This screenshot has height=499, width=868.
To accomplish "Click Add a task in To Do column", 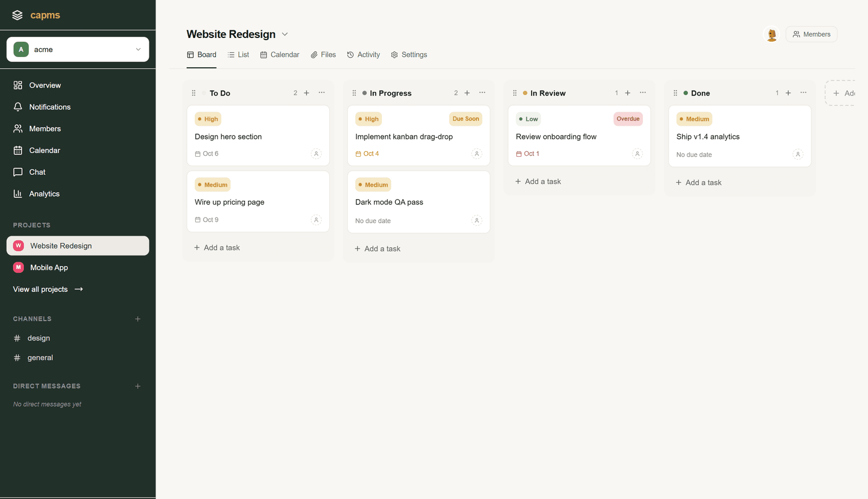I will pos(217,248).
